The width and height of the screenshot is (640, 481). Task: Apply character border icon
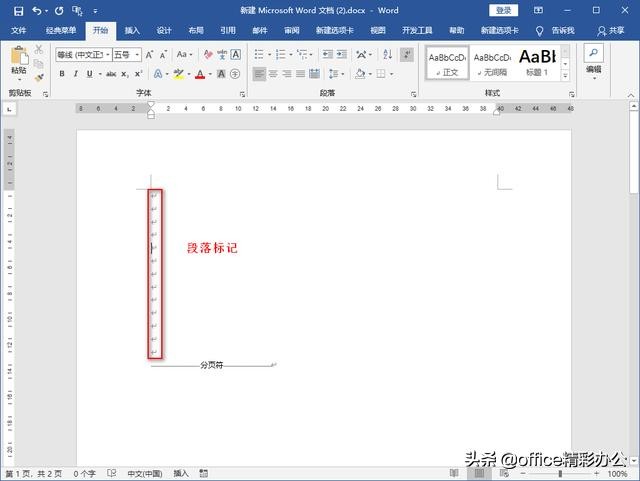236,54
